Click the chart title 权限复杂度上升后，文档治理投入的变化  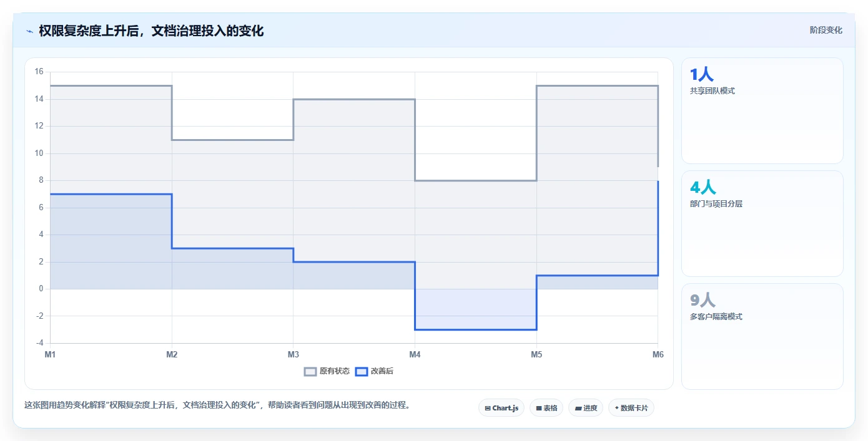(151, 31)
